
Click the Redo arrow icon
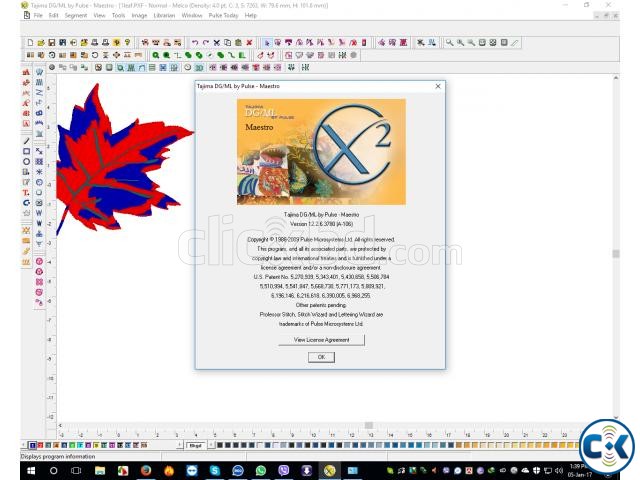(206, 42)
